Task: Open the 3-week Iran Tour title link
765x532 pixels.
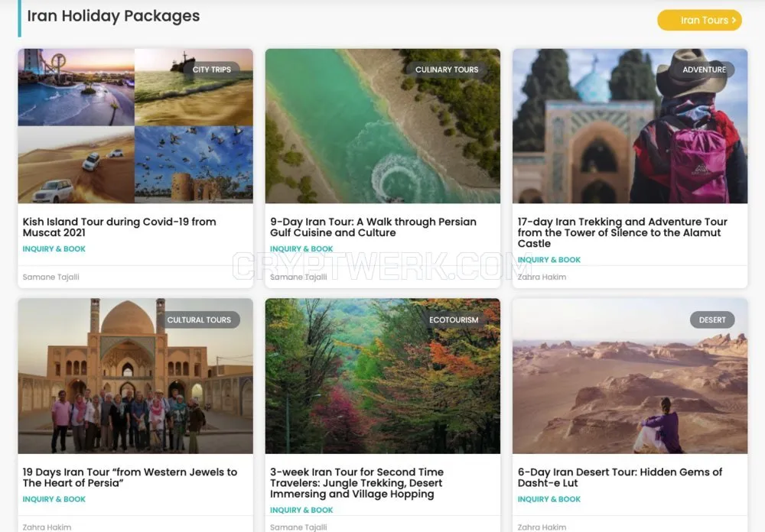Action: point(356,483)
